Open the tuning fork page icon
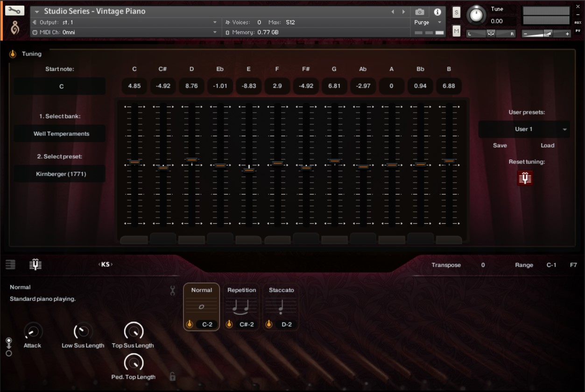Viewport: 585px width, 392px height. tap(35, 265)
